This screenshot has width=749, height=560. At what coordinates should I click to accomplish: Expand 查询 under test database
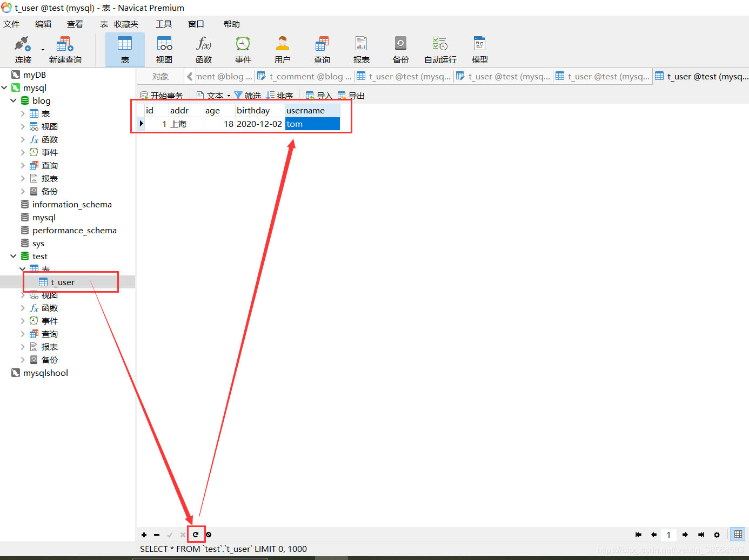(23, 334)
